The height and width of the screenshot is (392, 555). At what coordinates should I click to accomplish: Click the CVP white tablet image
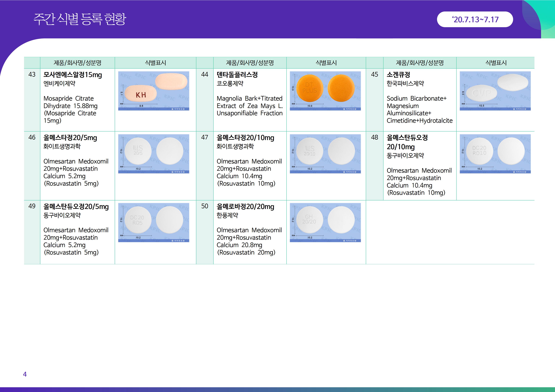(495, 91)
